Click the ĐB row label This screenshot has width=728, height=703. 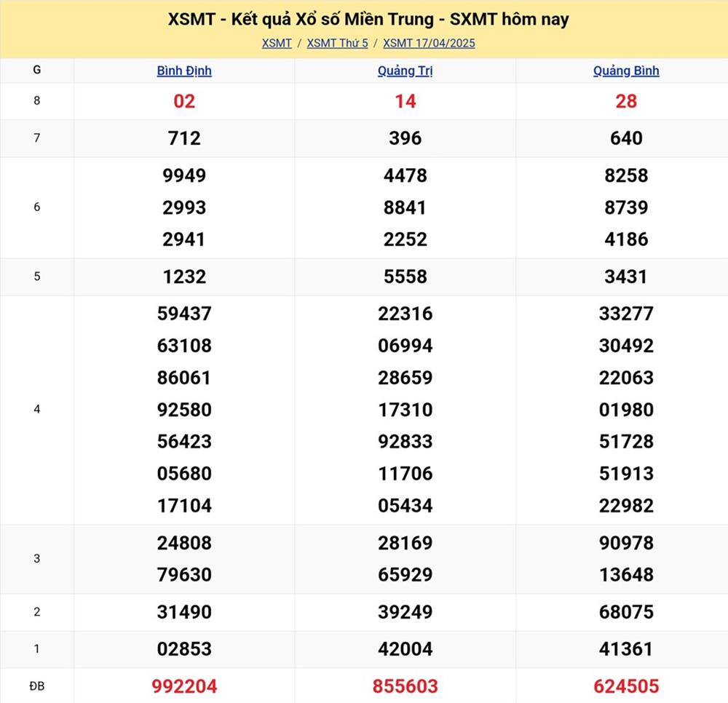click(36, 686)
